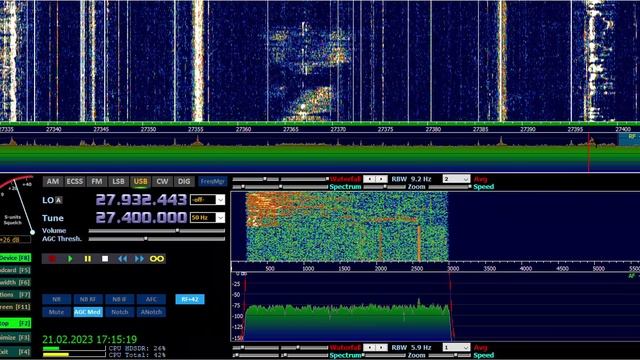Toggle the RF+42 gain button
Viewport: 640px width, 360px height.
coord(190,299)
